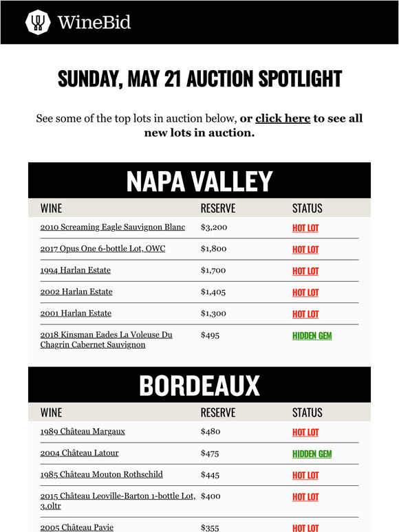Open 2015 Château Leoville-Barton 3.0ltr lot
Screen dimensions: 399x532
[x=118, y=501]
